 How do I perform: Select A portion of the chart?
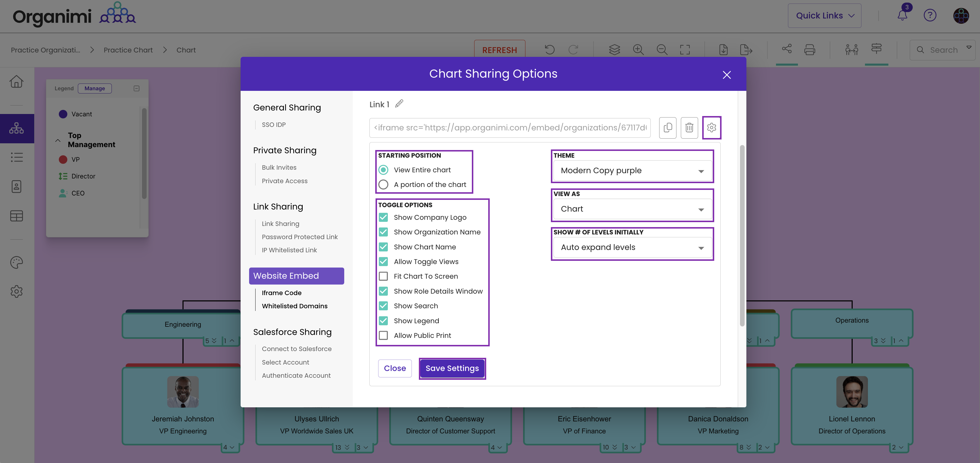click(x=383, y=185)
